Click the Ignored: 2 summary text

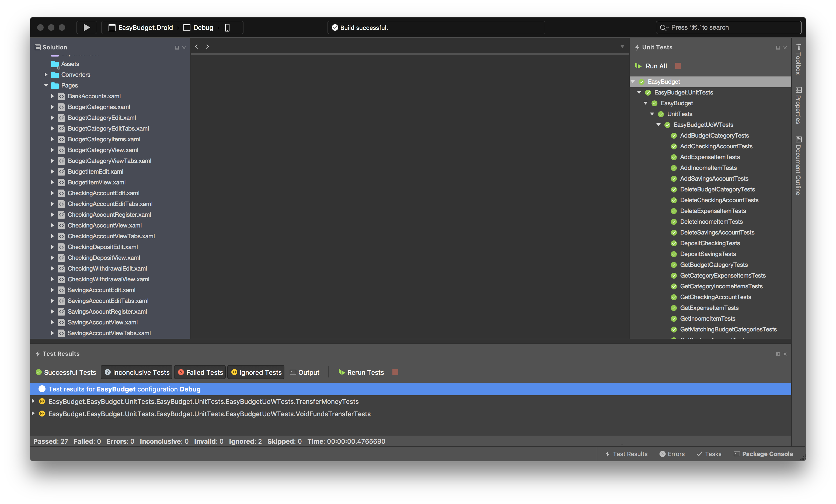[245, 441]
